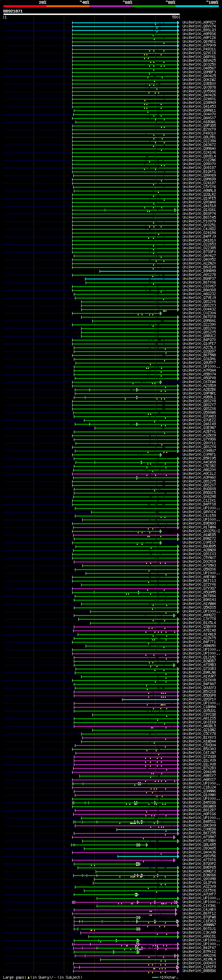Open hit UniRef100_Q8VX74

tap(199, 26)
